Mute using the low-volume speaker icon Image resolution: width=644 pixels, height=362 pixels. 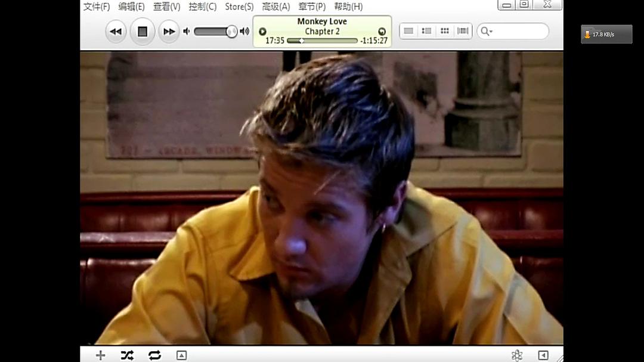(x=187, y=31)
